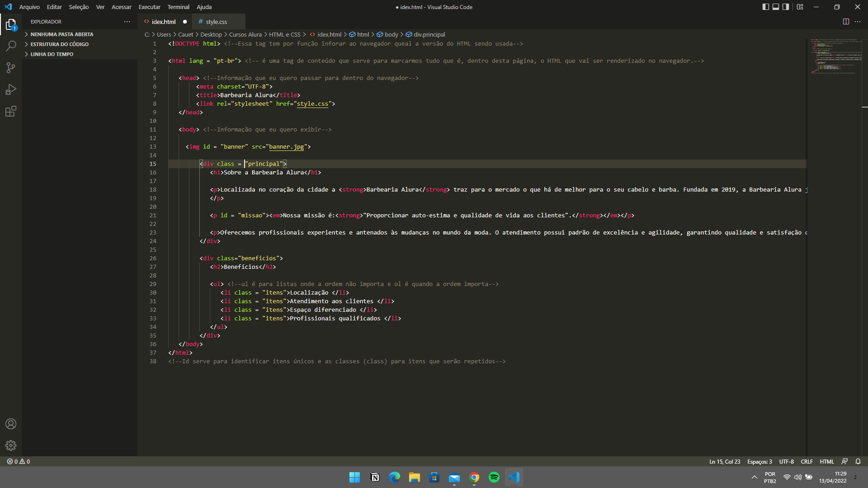Image resolution: width=868 pixels, height=488 pixels.
Task: Change encoding via UTF-8 button
Action: (x=786, y=461)
